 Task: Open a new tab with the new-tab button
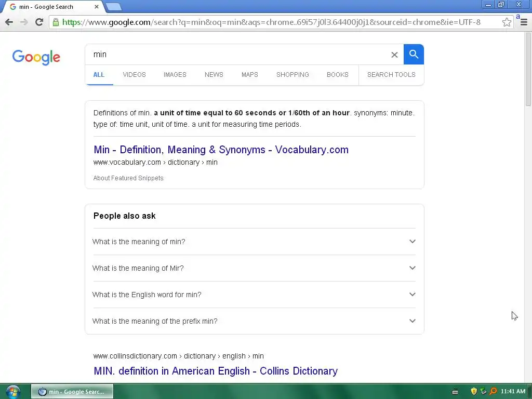coord(114,7)
